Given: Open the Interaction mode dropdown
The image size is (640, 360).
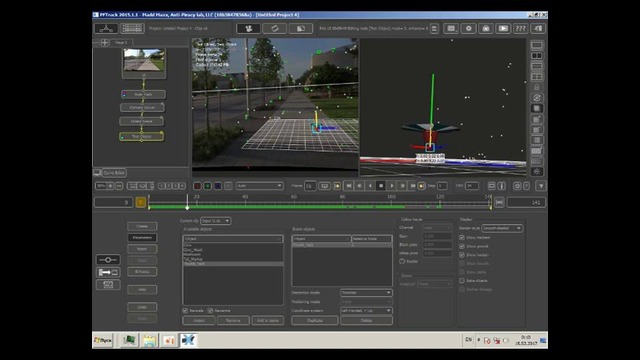Looking at the screenshot, I should pos(366,293).
